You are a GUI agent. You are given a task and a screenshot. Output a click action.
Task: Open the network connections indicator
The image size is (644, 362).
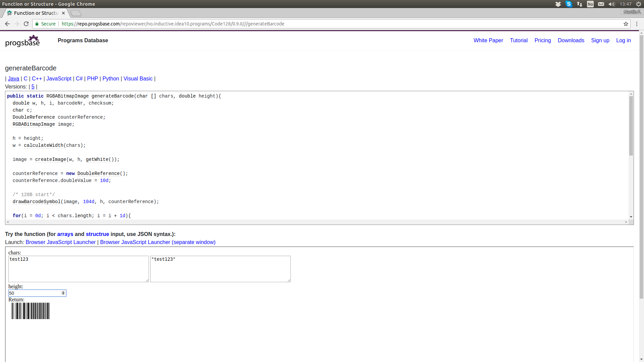coord(580,4)
